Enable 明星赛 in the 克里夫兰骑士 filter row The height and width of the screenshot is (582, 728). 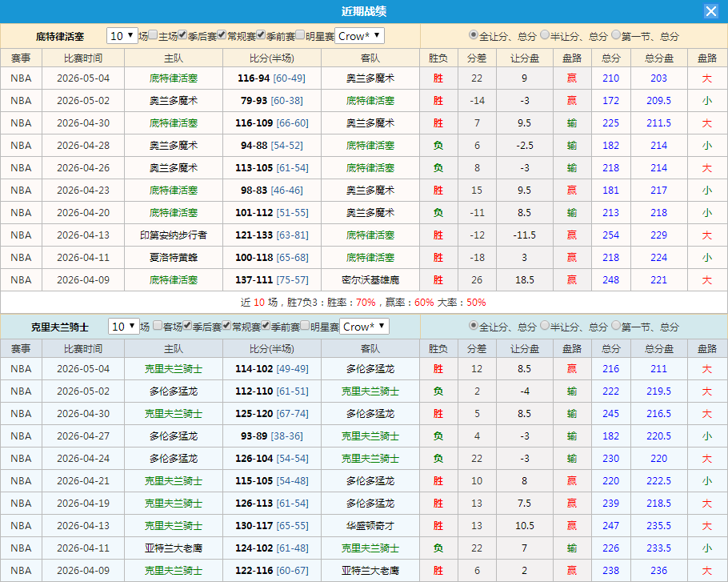coord(305,326)
